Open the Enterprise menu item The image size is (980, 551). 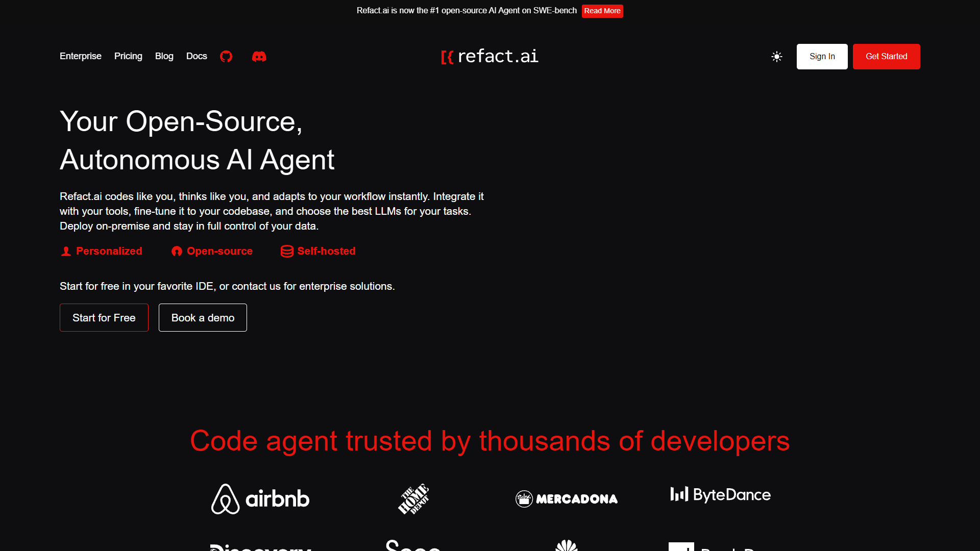pyautogui.click(x=81, y=56)
